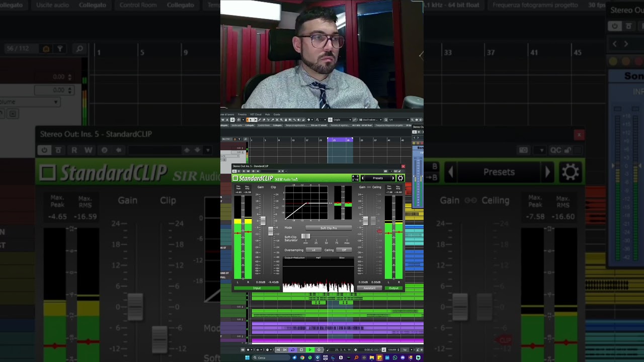Click the tempo field 128.000
The image size is (644, 362).
392,350
